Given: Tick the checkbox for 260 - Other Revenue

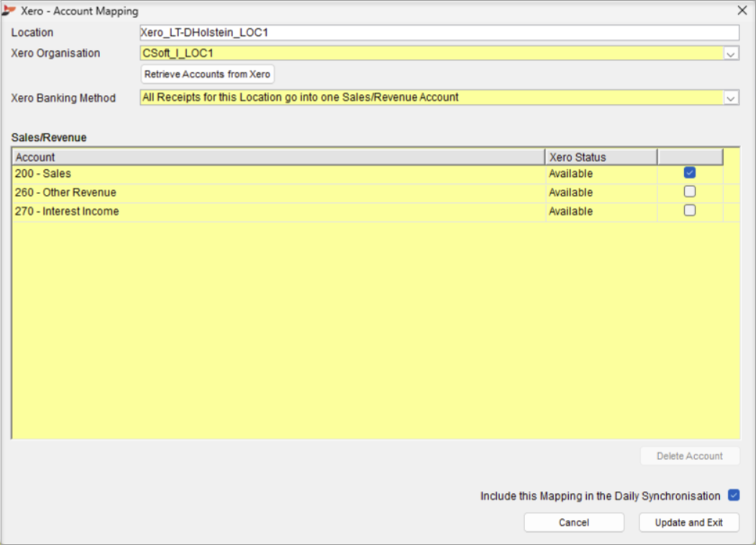Looking at the screenshot, I should pos(690,191).
